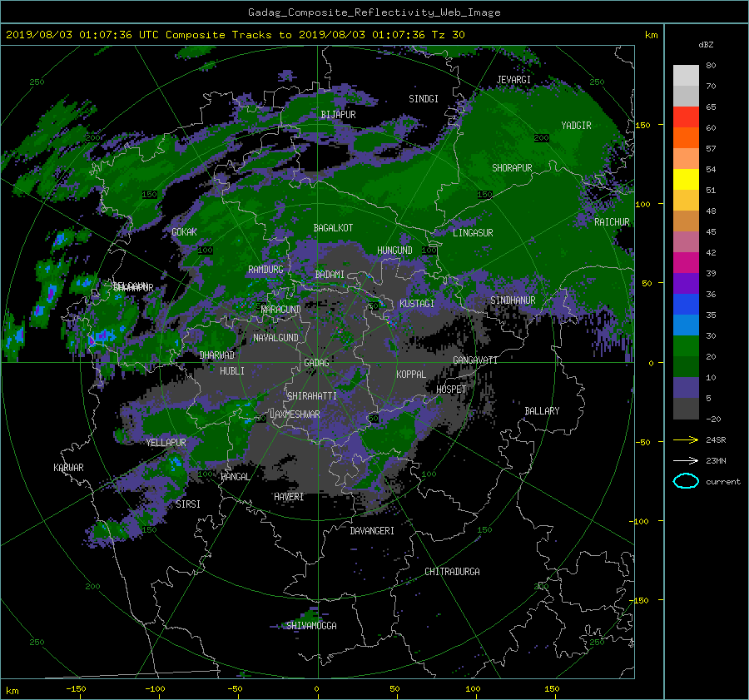Click the GANGAVATI city label
This screenshot has width=749, height=700.
click(475, 360)
